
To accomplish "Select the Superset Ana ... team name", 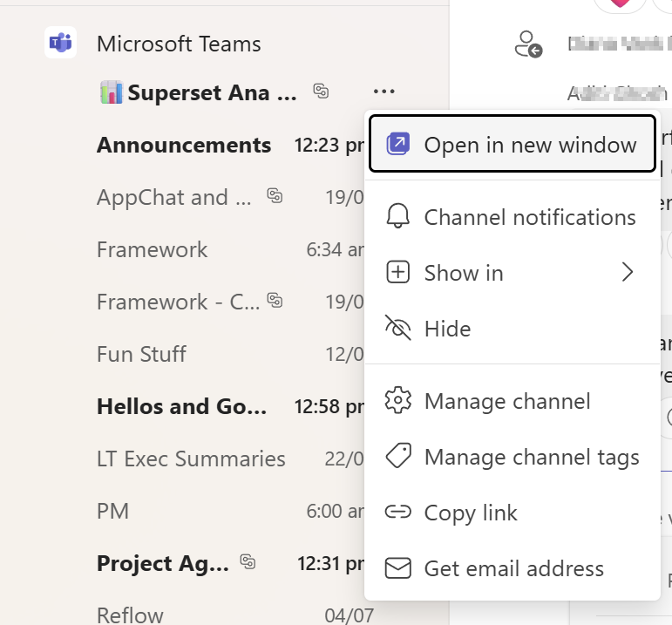I will (x=212, y=92).
